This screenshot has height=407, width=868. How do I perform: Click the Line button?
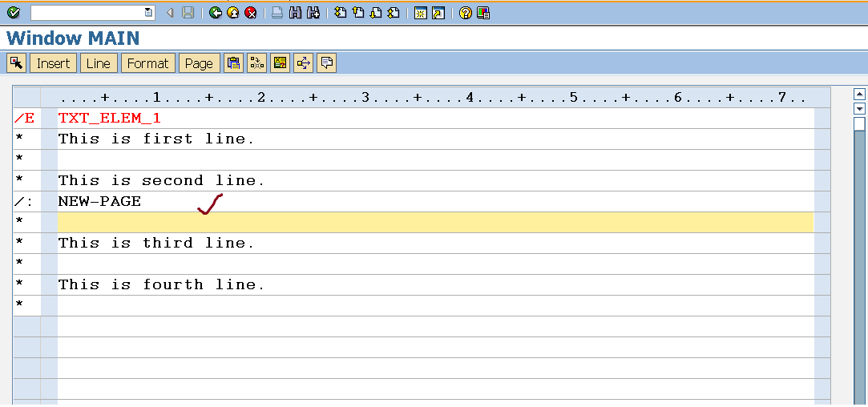point(99,63)
